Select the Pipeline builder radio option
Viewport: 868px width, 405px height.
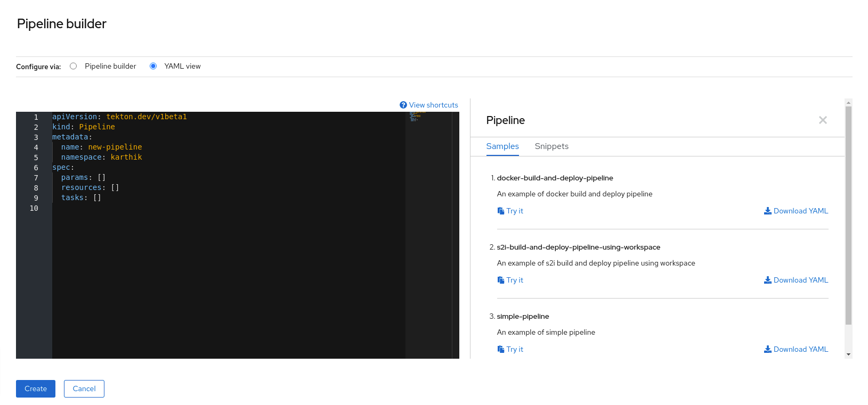(74, 67)
